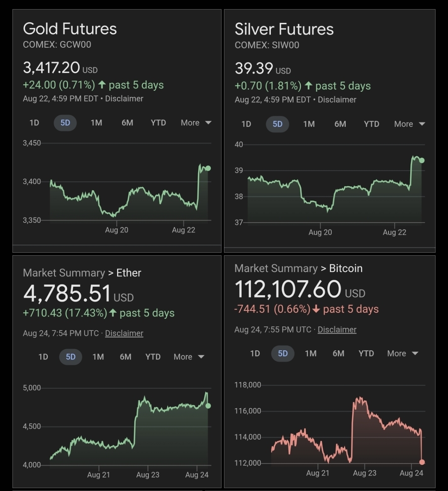The height and width of the screenshot is (491, 448).
Task: Open the Bitcoin Disclaimer link
Action: click(337, 330)
